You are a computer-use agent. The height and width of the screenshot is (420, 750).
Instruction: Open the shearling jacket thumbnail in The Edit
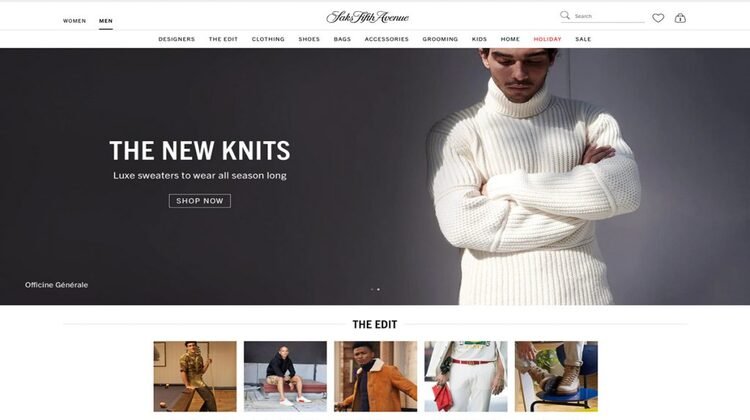click(375, 376)
